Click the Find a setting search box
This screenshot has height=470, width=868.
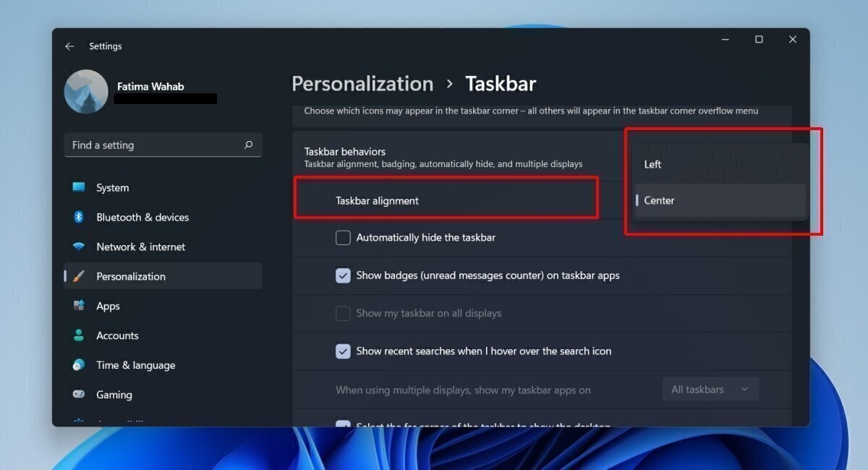[x=156, y=145]
